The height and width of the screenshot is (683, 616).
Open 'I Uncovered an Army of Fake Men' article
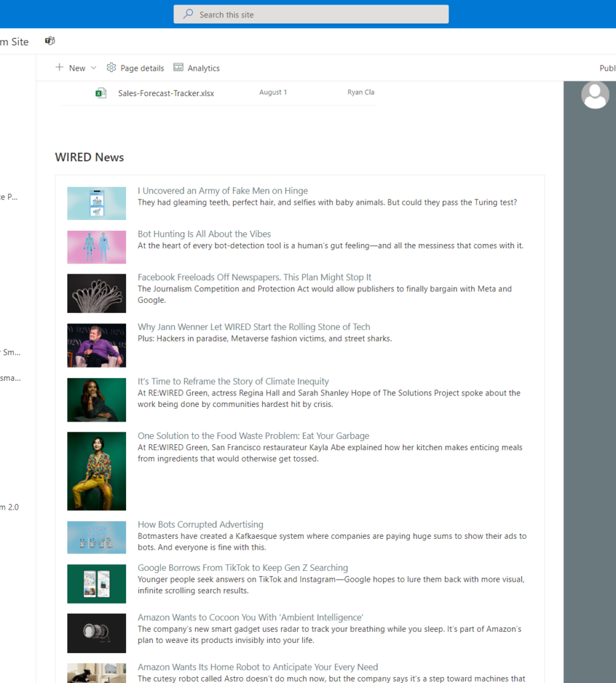click(223, 191)
